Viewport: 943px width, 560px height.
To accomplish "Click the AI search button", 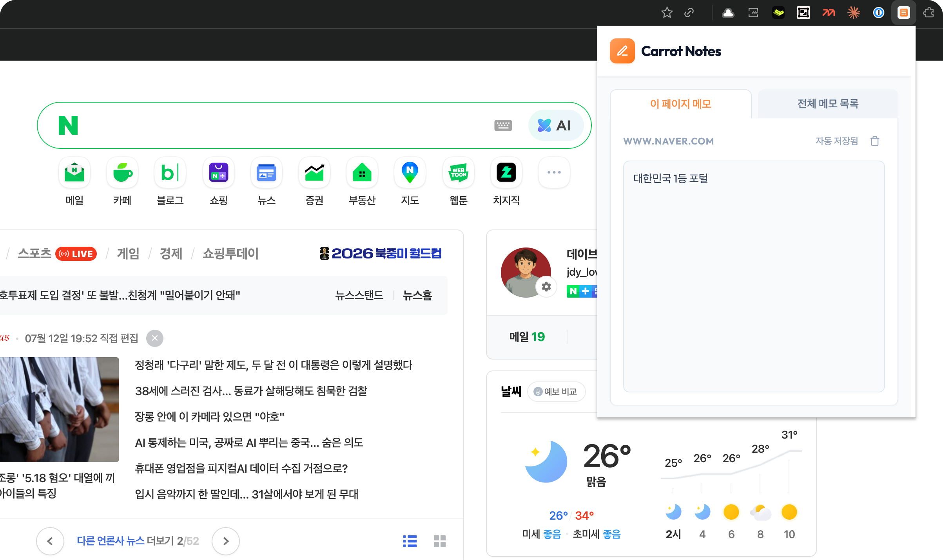I will coord(555,126).
